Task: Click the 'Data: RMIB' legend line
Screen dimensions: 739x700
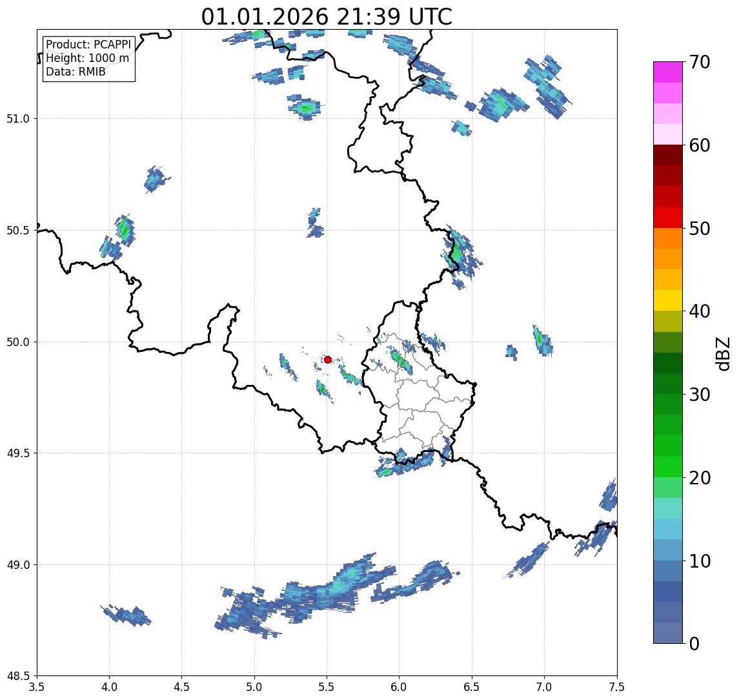Action: point(76,72)
